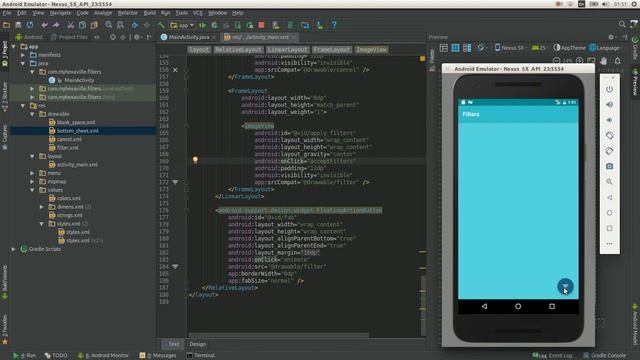Viewport: 640px width, 360px height.
Task: Tap the floating filter action button
Action: pyautogui.click(x=565, y=287)
